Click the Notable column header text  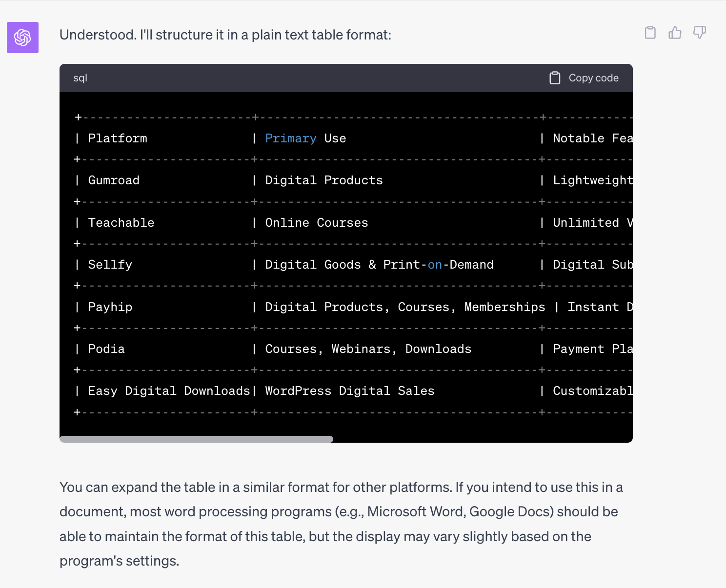[579, 138]
